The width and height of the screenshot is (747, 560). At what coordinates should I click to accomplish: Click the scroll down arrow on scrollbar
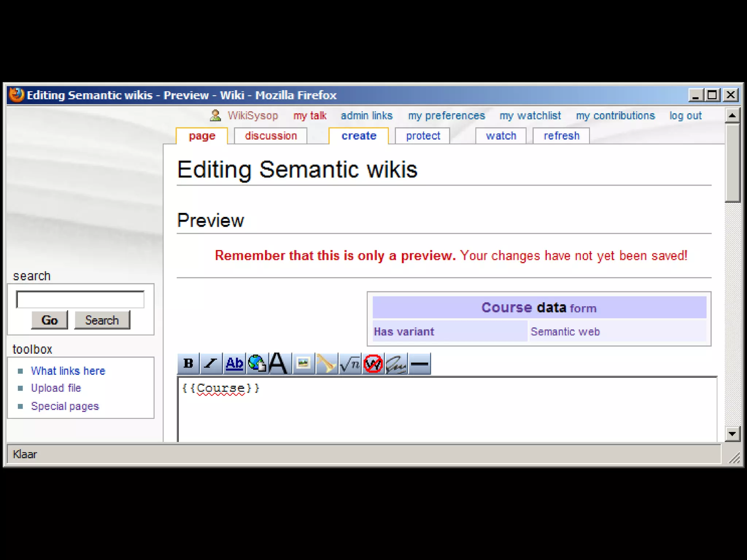click(x=732, y=434)
